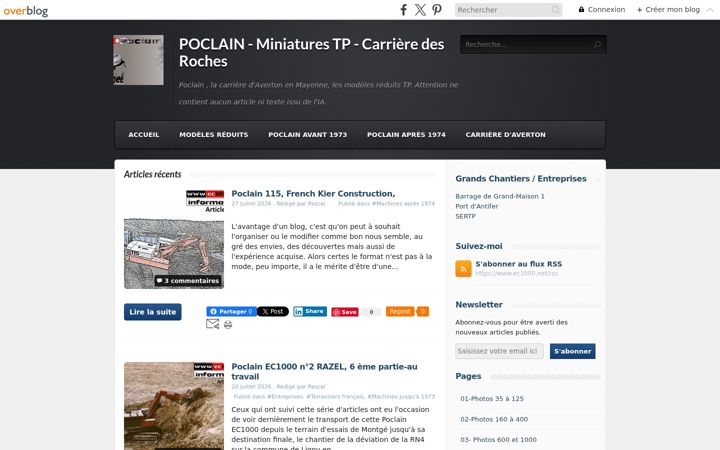Viewport: 720px width, 450px height.
Task: Open Poclain avant 1973 menu
Action: [308, 135]
